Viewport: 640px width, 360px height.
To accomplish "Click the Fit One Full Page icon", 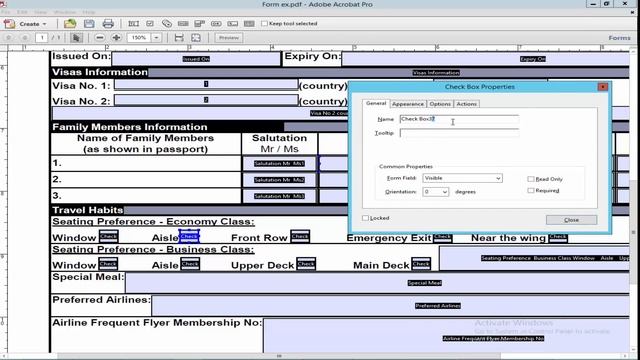I will point(196,38).
